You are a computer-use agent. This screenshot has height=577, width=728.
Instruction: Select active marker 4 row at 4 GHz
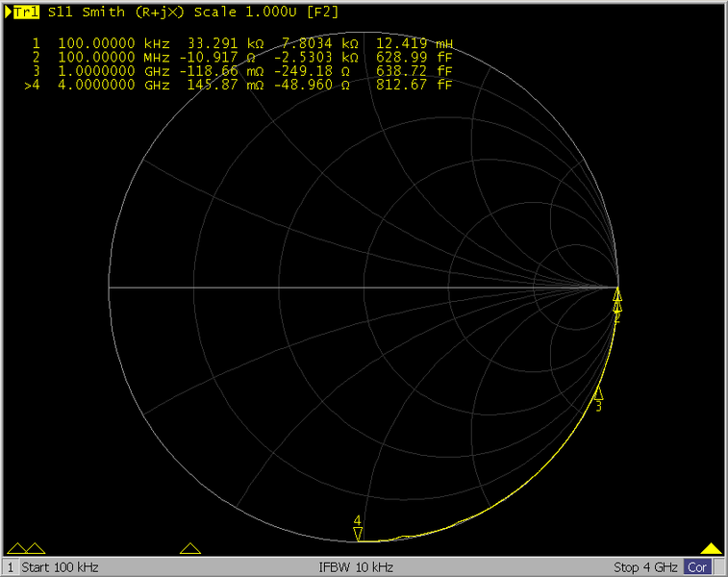click(238, 85)
